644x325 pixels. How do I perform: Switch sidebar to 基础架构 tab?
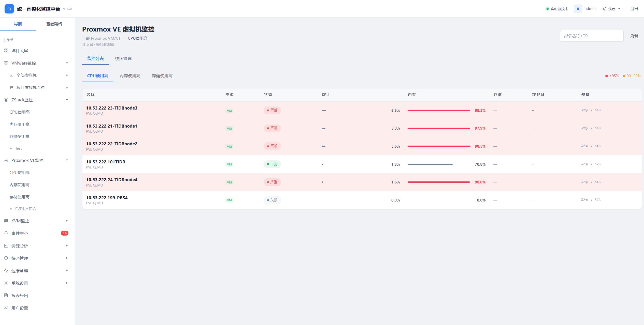point(54,24)
